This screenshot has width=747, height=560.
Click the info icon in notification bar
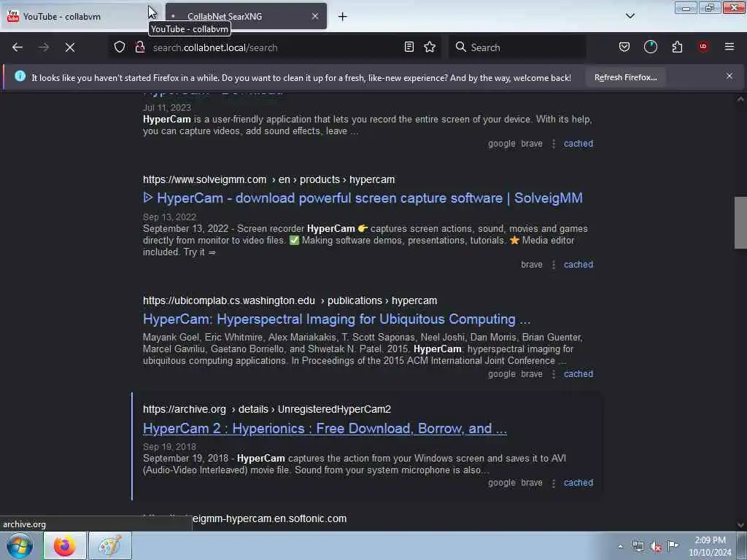click(x=20, y=76)
